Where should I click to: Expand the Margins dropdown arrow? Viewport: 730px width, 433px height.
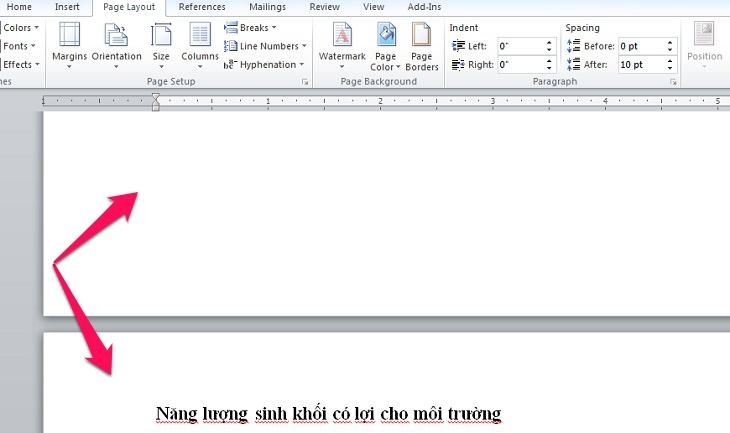pyautogui.click(x=69, y=67)
